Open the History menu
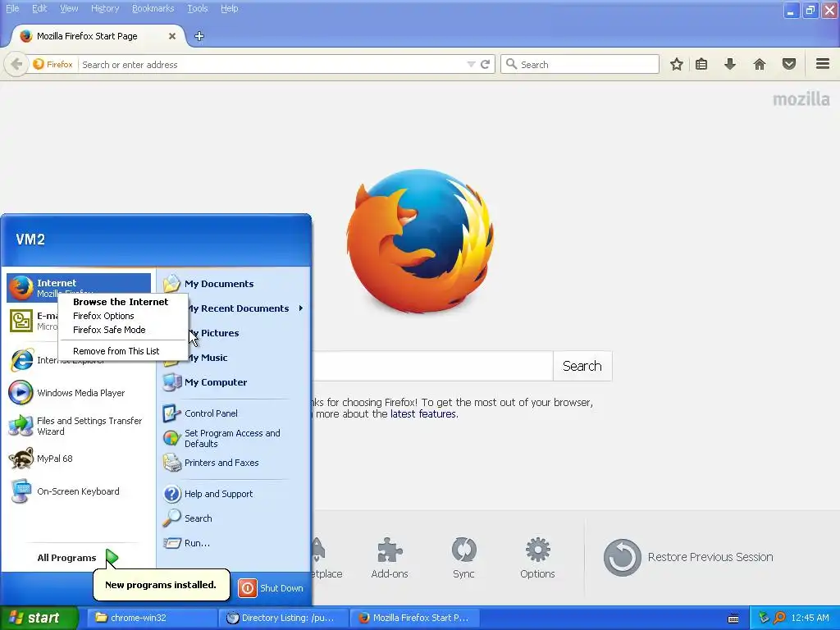The height and width of the screenshot is (630, 840). pyautogui.click(x=105, y=8)
